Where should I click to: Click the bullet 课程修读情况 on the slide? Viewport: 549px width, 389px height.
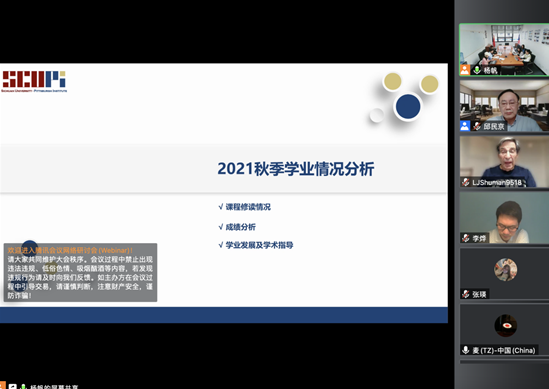point(248,207)
